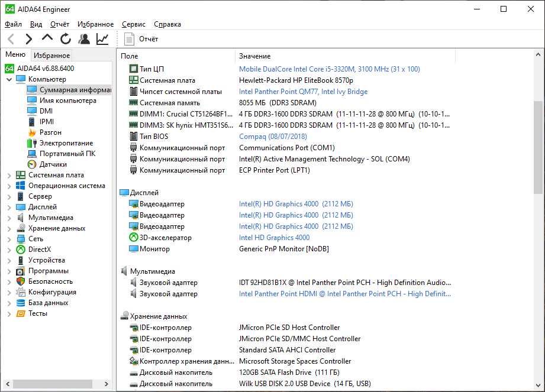Image resolution: width=545 pixels, height=392 pixels.
Task: Click the 120GB SATA Flash Drive value
Action: [289, 372]
